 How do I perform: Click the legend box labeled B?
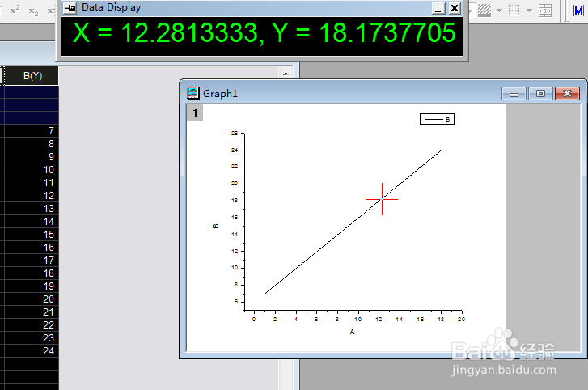click(437, 119)
